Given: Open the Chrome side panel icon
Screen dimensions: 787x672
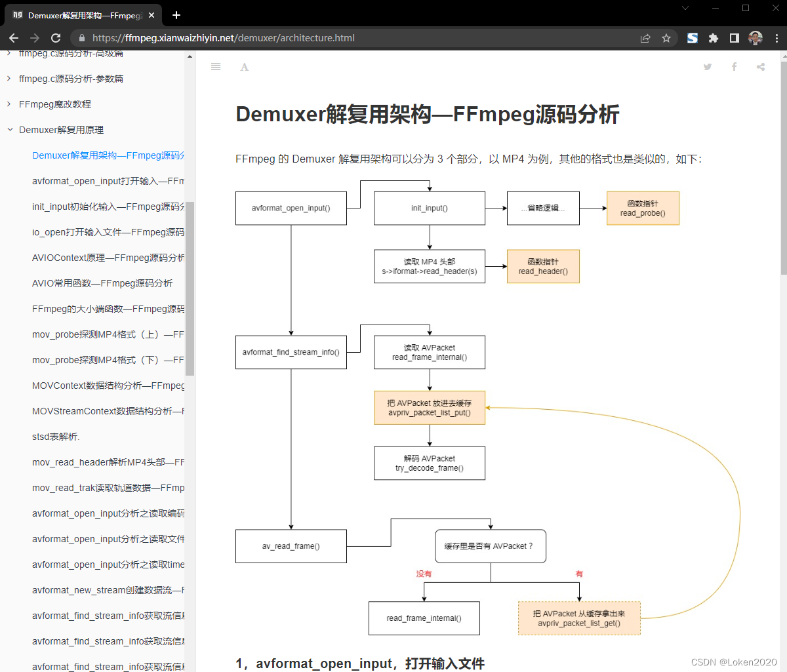Looking at the screenshot, I should (x=734, y=38).
